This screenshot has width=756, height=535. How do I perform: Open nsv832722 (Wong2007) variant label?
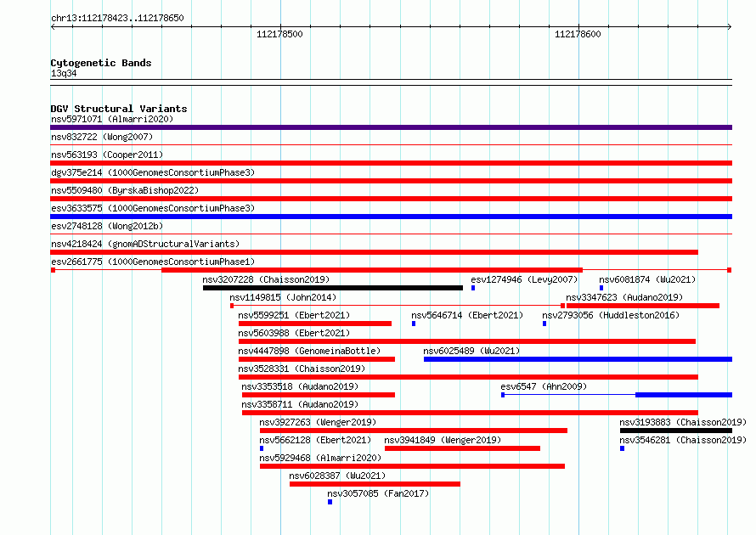coord(102,137)
